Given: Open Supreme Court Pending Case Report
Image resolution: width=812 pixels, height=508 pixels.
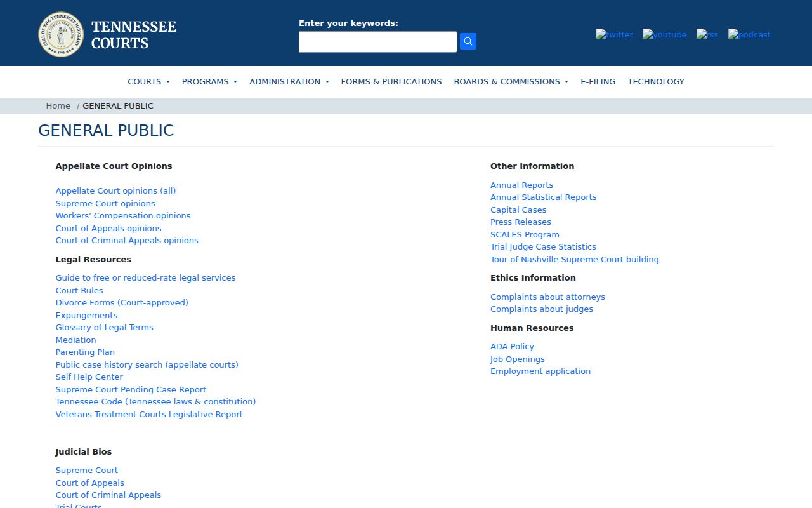Looking at the screenshot, I should click(131, 389).
